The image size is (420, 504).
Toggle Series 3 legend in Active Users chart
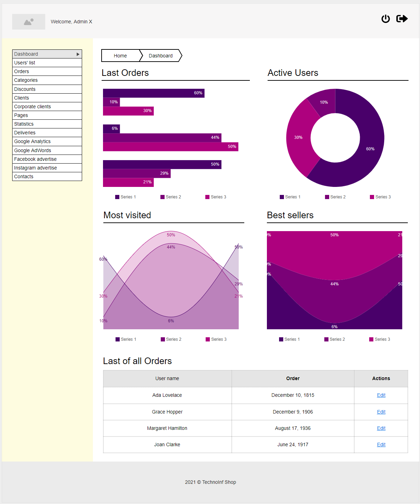coord(380,197)
